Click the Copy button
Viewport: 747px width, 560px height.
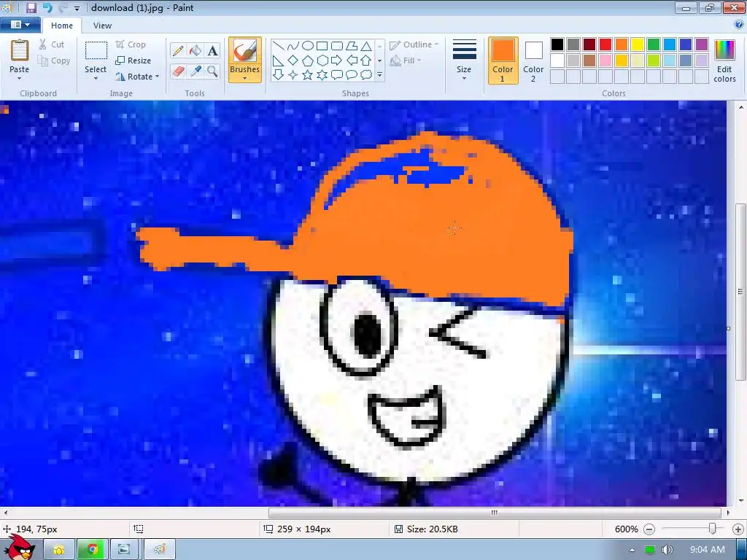pyautogui.click(x=54, y=61)
